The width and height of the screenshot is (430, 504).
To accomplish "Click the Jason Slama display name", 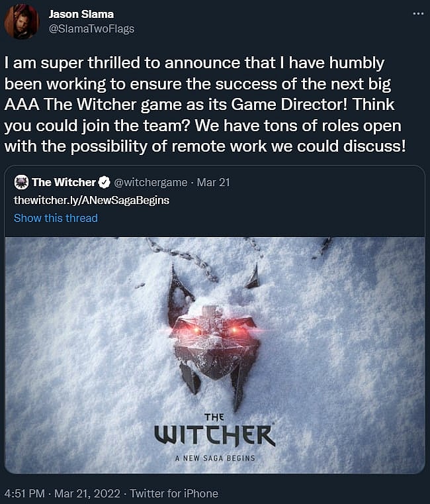I will [81, 14].
